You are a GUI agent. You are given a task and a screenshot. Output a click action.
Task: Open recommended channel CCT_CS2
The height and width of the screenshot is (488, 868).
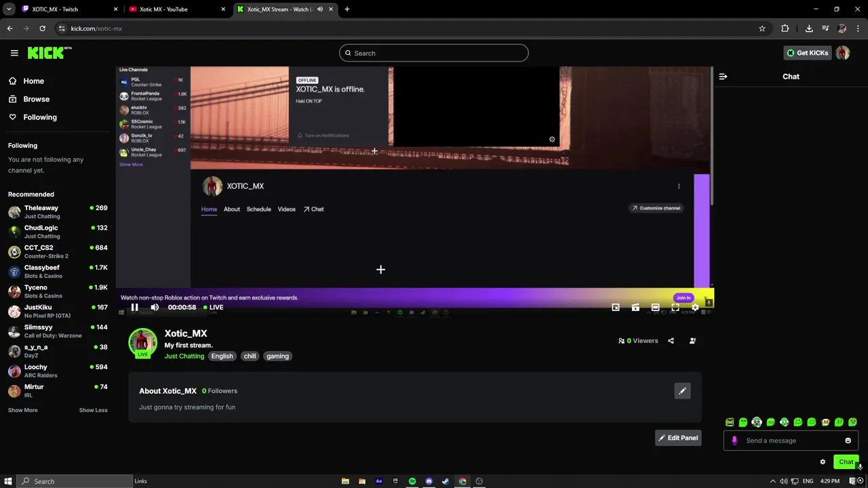click(x=58, y=251)
